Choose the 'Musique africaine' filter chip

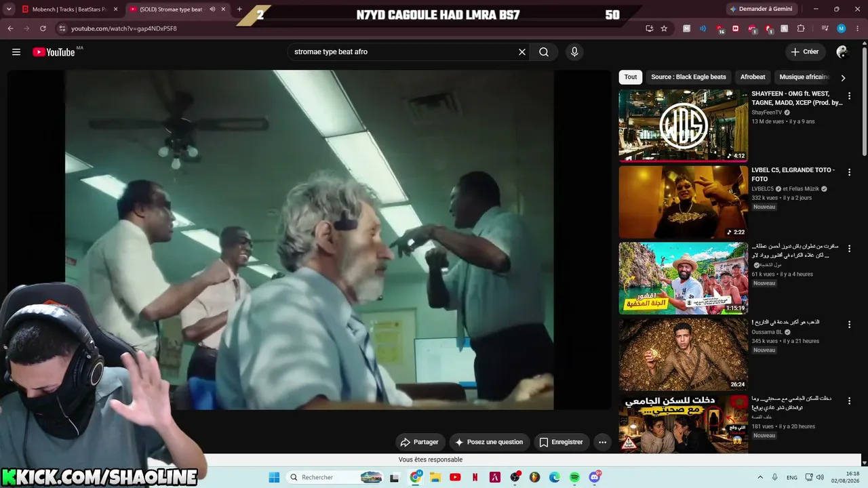pos(804,77)
